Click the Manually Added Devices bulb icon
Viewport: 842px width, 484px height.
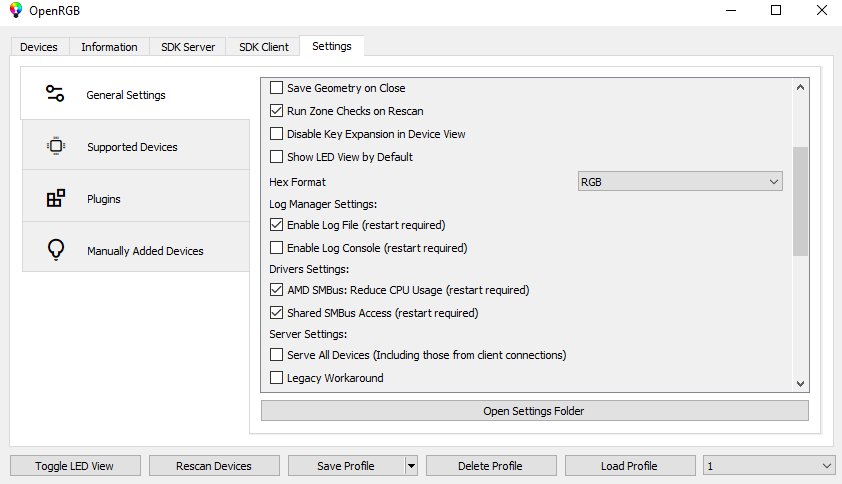click(x=56, y=250)
